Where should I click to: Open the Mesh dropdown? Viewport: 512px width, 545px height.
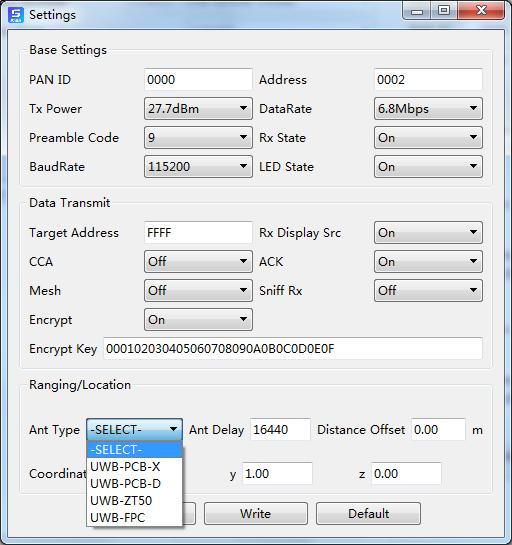pos(198,290)
